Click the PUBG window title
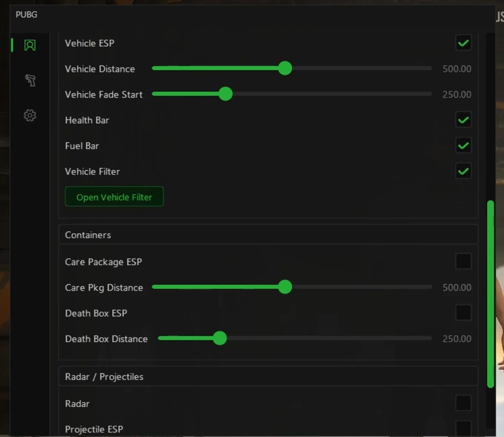 tap(26, 15)
